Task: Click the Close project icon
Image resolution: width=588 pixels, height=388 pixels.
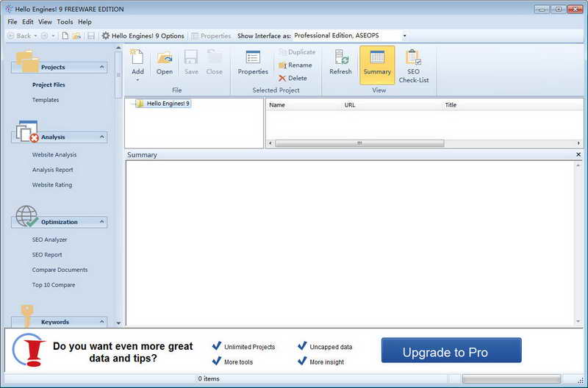Action: click(x=215, y=62)
